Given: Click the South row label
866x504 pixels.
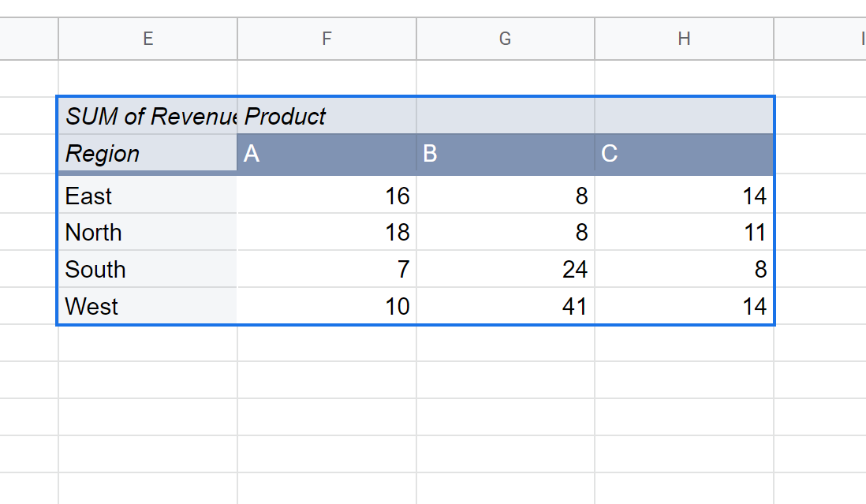Looking at the screenshot, I should point(148,269).
